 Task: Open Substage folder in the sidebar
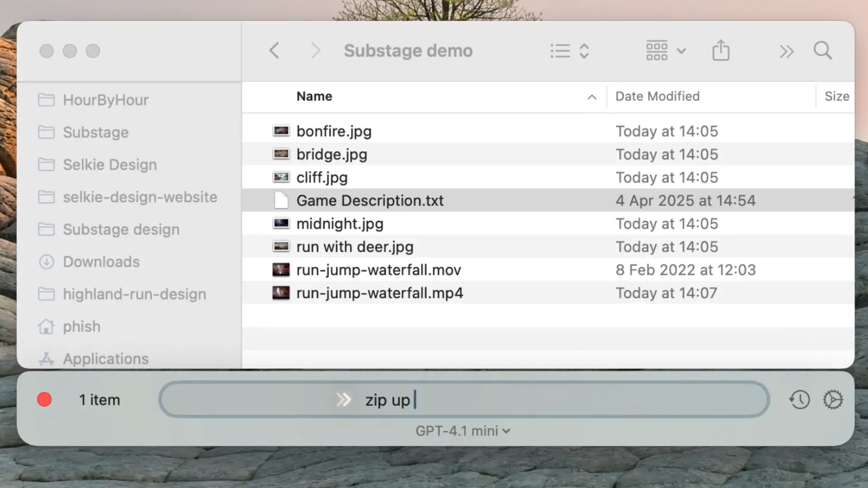(83, 132)
